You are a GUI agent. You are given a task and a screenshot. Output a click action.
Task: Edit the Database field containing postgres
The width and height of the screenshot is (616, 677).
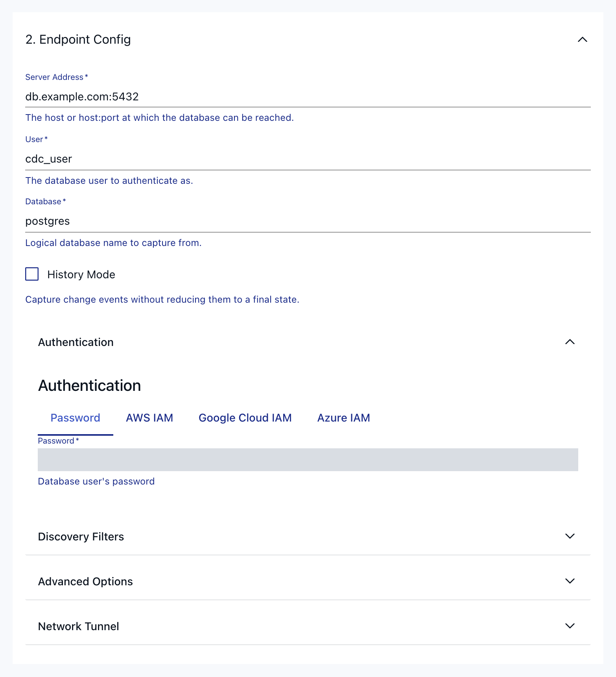point(308,221)
